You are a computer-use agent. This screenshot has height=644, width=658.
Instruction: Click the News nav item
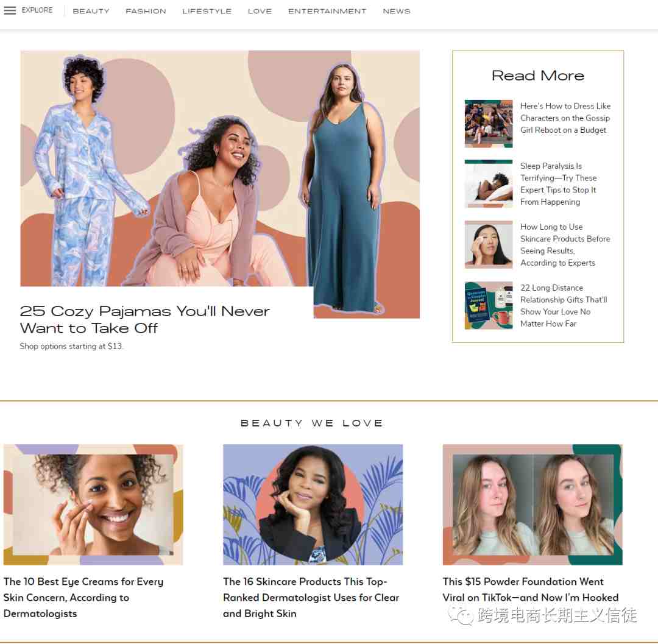point(396,12)
